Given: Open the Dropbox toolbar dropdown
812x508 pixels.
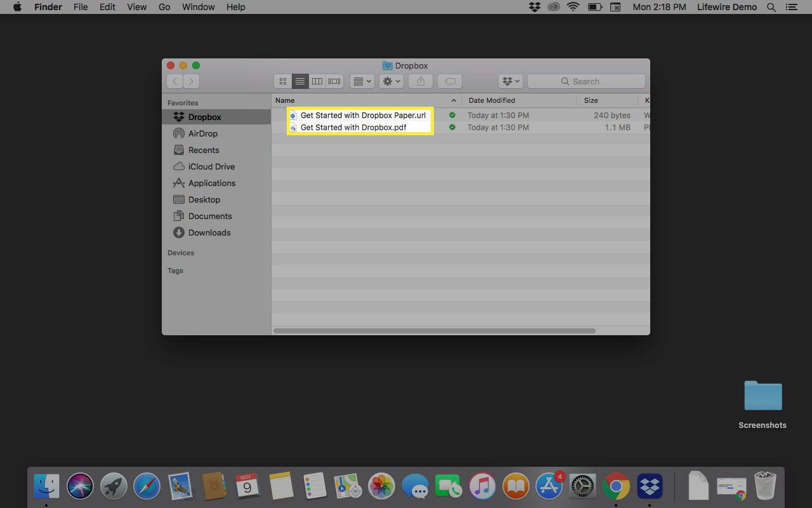Looking at the screenshot, I should pos(511,81).
